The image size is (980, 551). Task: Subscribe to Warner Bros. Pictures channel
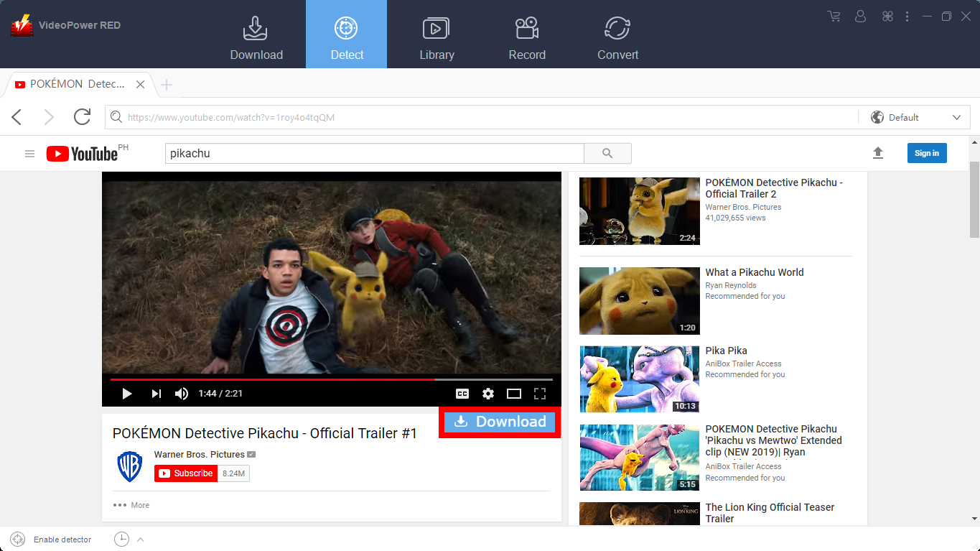pos(185,473)
